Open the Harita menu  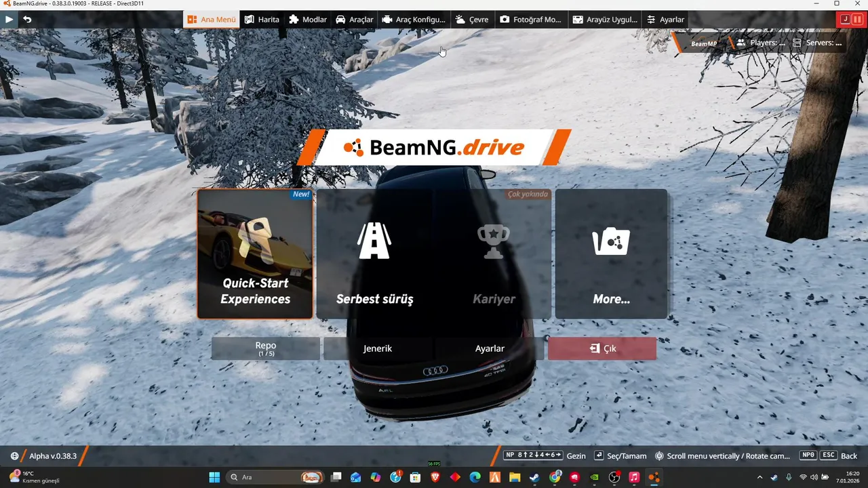(x=262, y=20)
